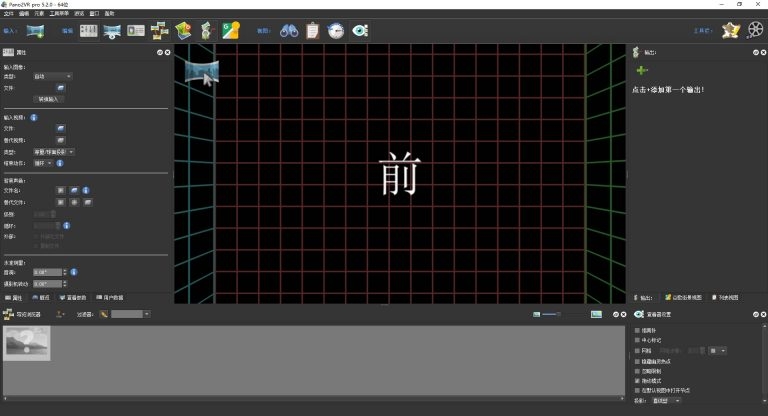Toggle the Center Marker checkbox

pos(637,340)
